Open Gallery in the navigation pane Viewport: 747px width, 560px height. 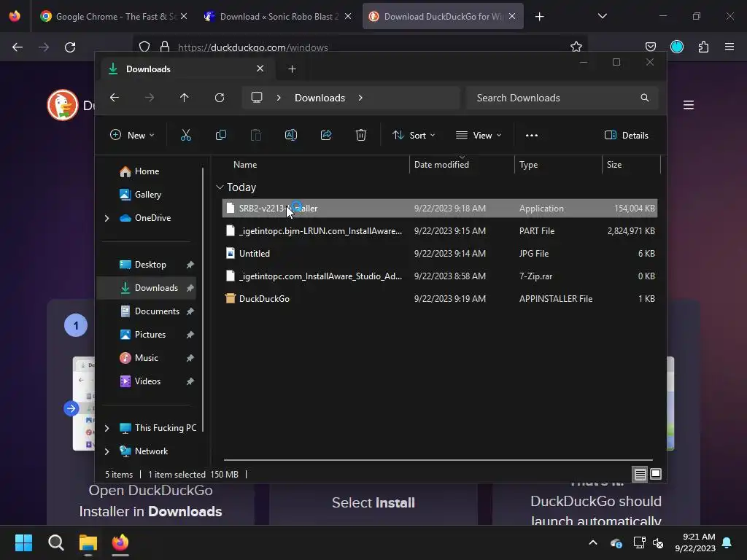(x=147, y=195)
